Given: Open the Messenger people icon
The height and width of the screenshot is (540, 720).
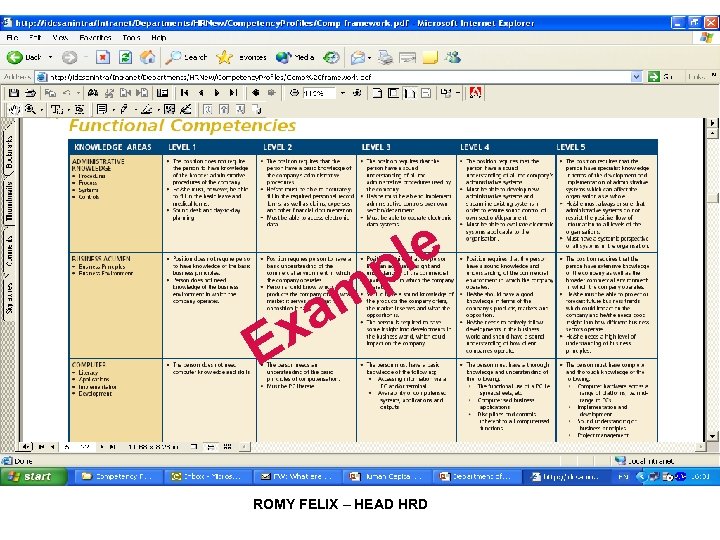Looking at the screenshot, I should click(453, 57).
